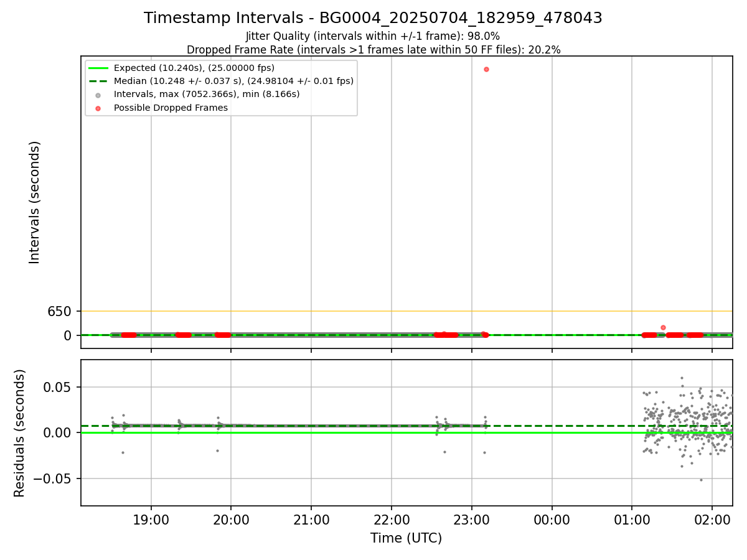Click the '−0.05' residuals tick label
This screenshot has height=560, width=747.
click(54, 479)
